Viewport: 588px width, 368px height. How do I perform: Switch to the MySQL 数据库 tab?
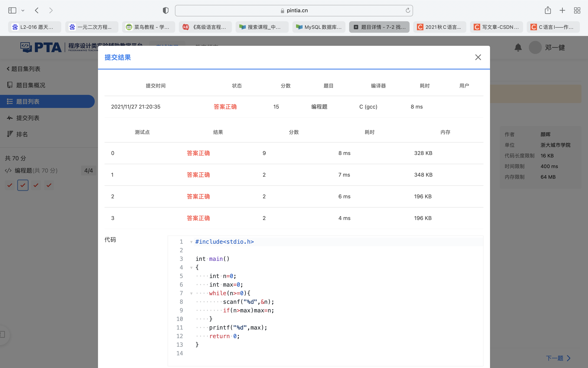(319, 27)
